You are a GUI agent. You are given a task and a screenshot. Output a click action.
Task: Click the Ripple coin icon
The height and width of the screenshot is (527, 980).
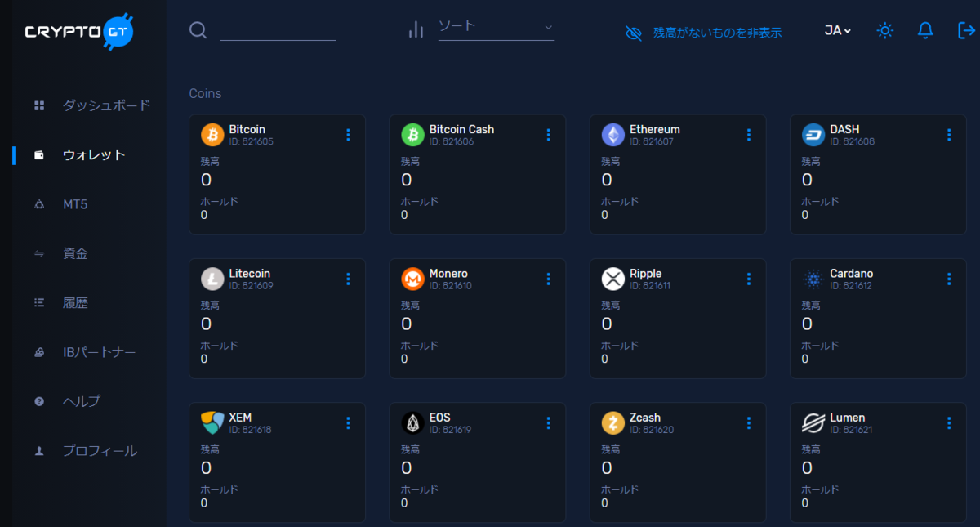tap(613, 279)
